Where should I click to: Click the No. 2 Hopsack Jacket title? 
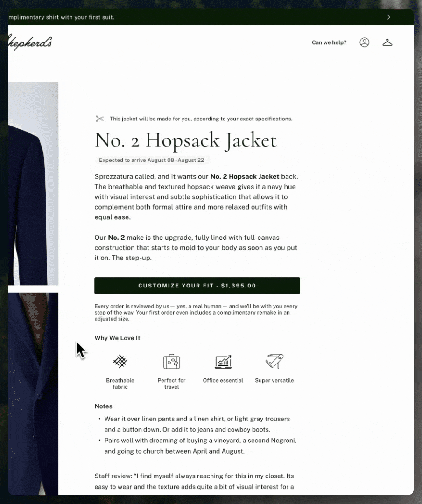coord(186,140)
